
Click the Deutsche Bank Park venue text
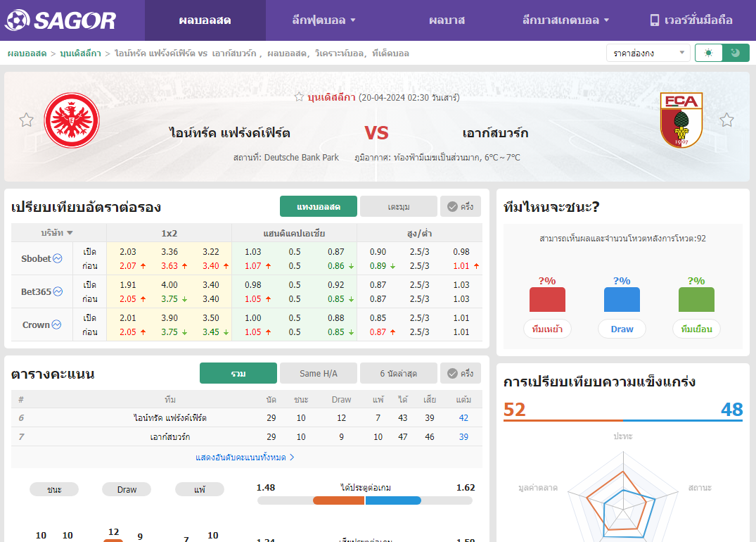pos(301,158)
